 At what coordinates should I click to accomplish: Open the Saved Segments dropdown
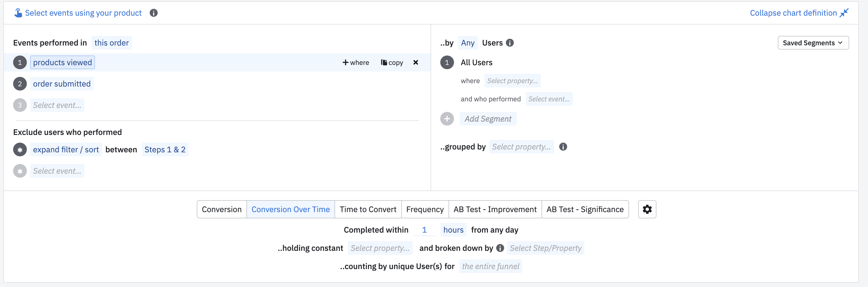point(812,43)
